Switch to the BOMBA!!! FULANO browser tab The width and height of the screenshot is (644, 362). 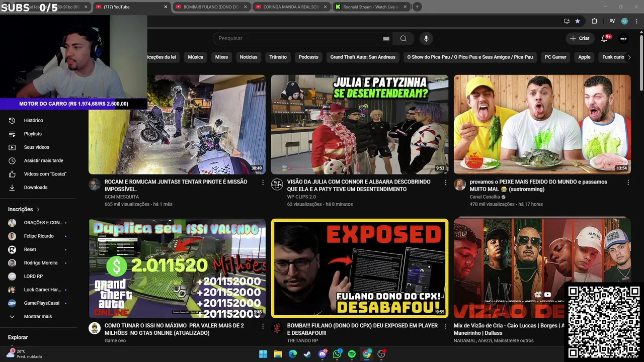point(210,7)
